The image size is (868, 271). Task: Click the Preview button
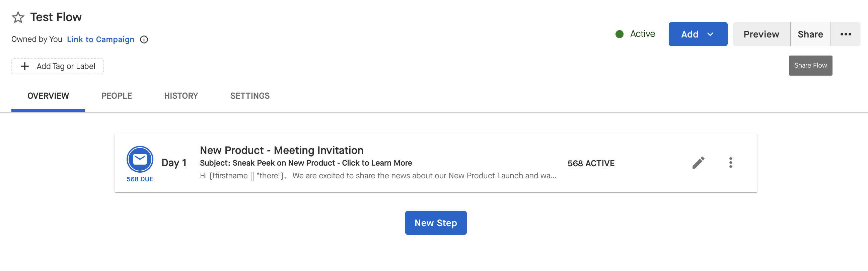point(761,34)
